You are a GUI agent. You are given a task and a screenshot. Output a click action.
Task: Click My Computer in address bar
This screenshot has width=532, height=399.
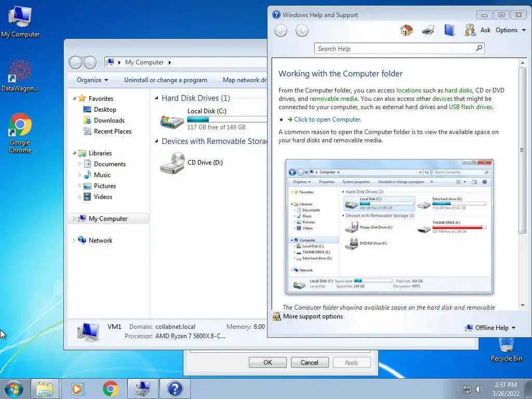(144, 62)
